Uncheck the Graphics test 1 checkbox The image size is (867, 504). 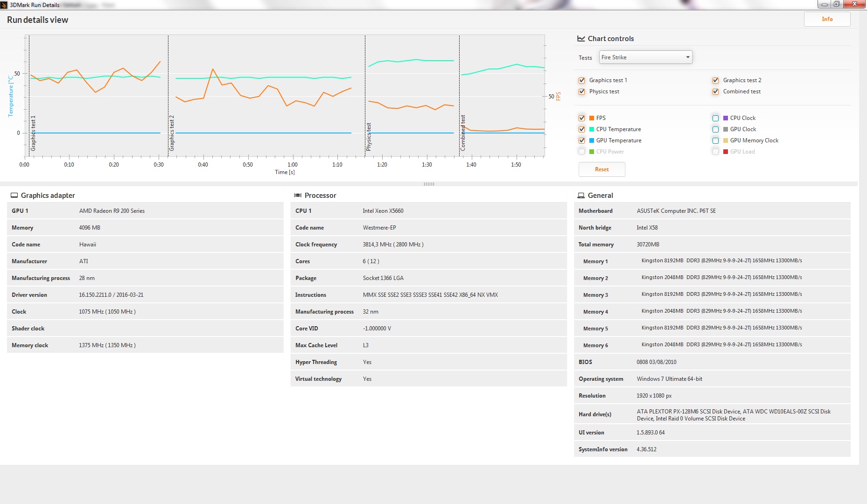(582, 80)
